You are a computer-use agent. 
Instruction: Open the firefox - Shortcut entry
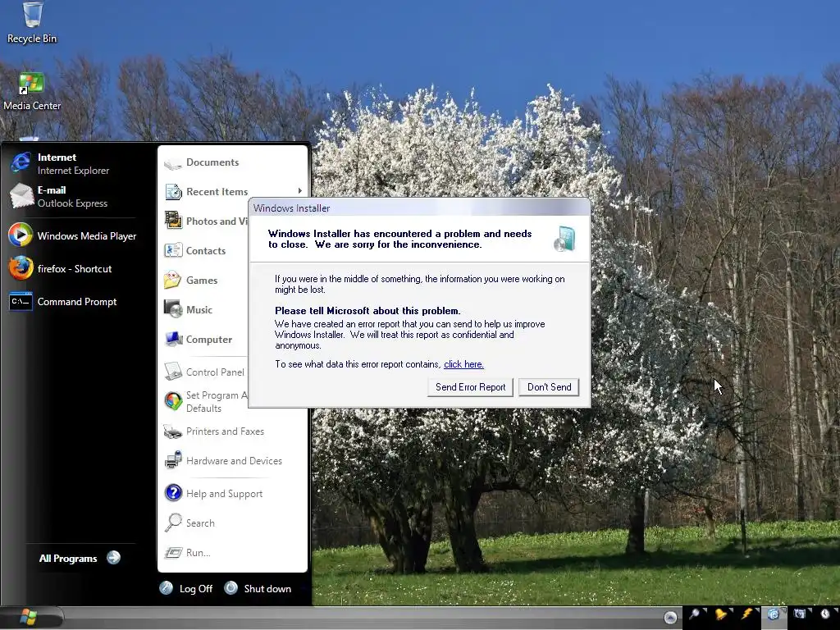tap(61, 268)
